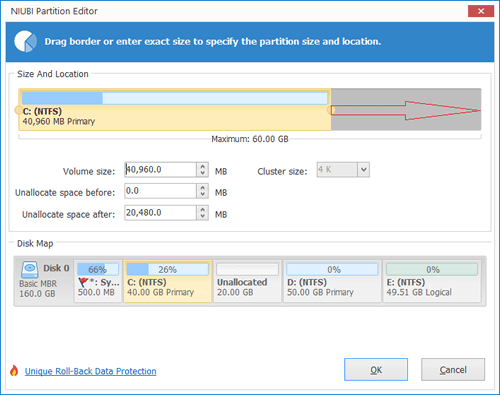Select the Unallocated 20.00 GB block

click(x=247, y=281)
